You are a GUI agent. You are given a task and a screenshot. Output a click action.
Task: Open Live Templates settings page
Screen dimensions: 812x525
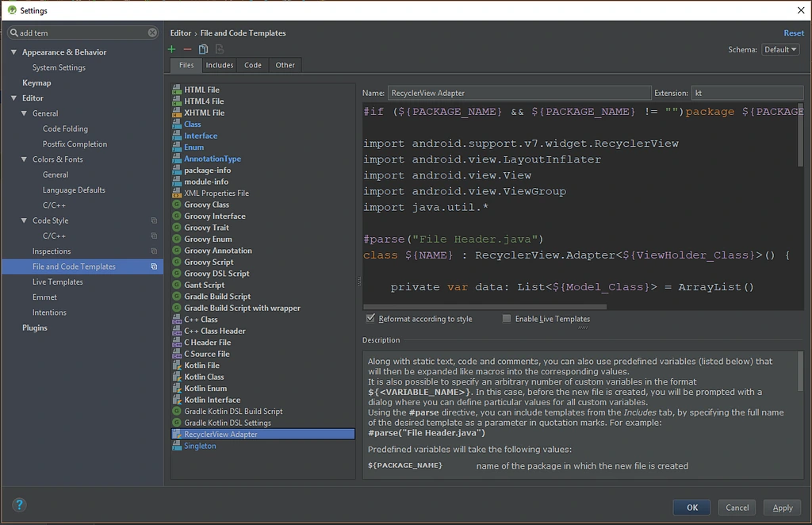click(x=57, y=282)
